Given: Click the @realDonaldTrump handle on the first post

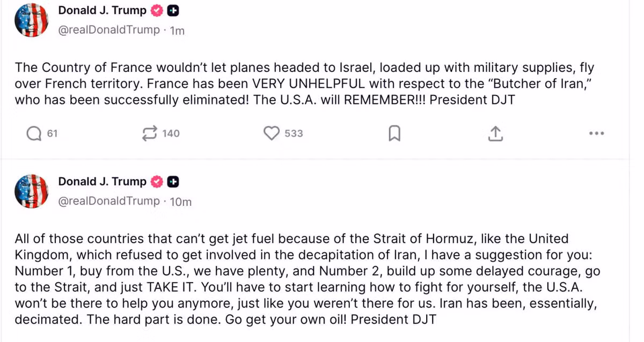Looking at the screenshot, I should 109,31.
